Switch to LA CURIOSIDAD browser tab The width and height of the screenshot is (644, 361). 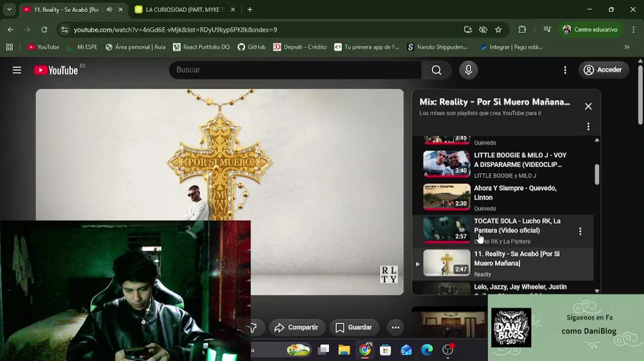pyautogui.click(x=186, y=10)
